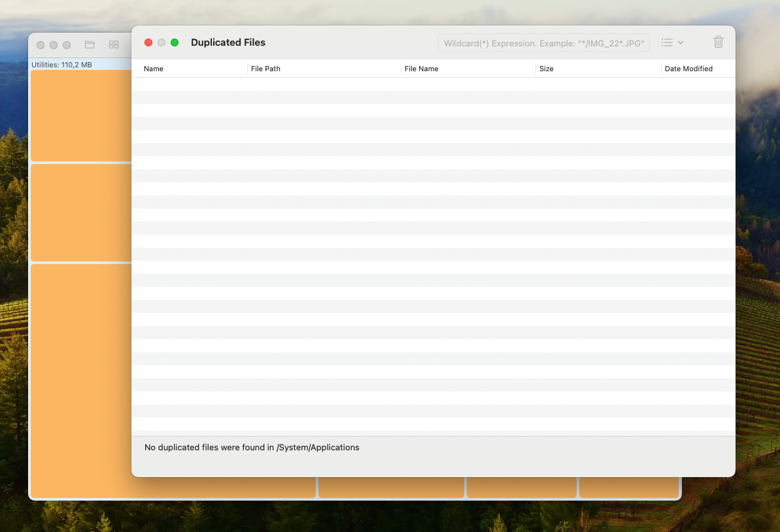This screenshot has width=780, height=532.
Task: Close the Duplicated Files window
Action: [x=148, y=42]
